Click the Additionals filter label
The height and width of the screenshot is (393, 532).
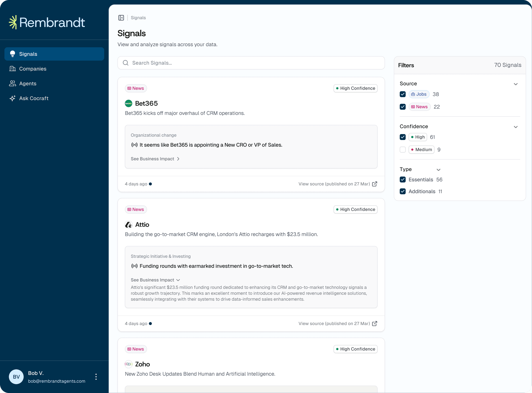coord(422,192)
